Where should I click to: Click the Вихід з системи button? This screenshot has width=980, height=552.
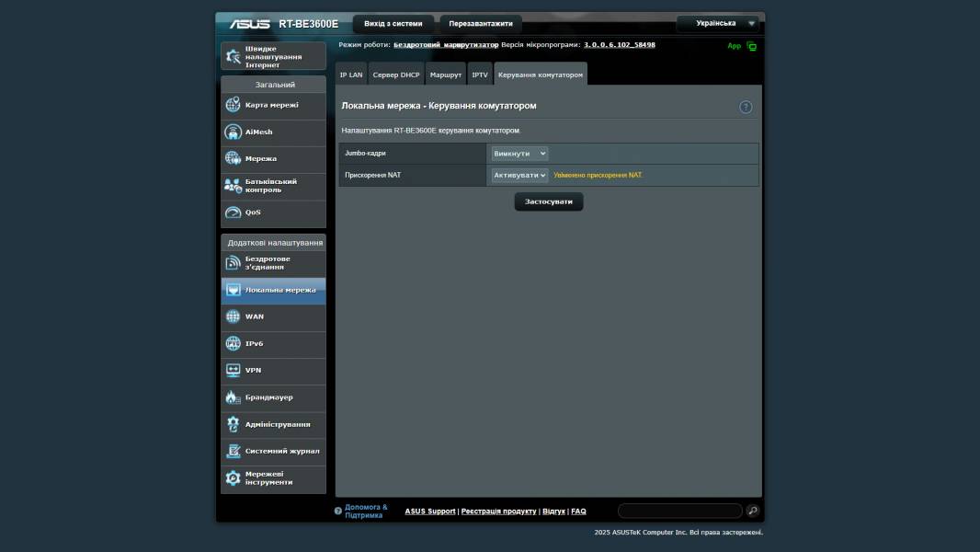(393, 24)
